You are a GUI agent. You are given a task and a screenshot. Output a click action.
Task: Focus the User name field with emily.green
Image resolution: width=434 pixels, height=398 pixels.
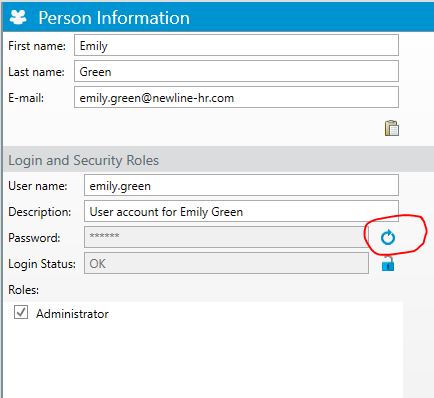pyautogui.click(x=241, y=185)
